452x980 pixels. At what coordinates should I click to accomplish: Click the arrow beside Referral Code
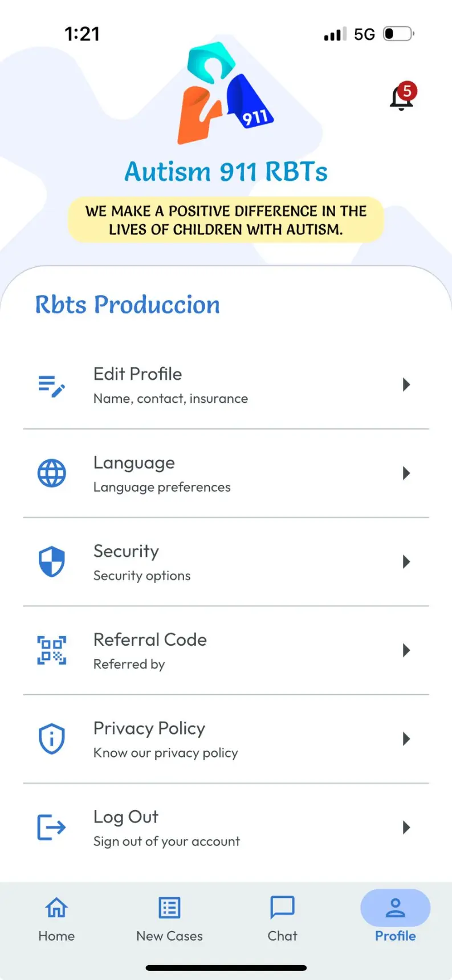pyautogui.click(x=406, y=650)
